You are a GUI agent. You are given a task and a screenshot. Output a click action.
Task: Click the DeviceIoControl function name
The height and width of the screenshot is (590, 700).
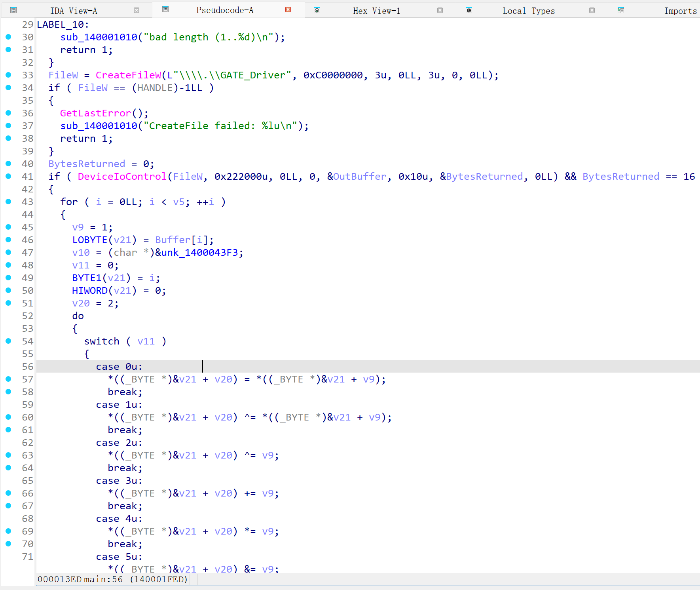(x=122, y=177)
